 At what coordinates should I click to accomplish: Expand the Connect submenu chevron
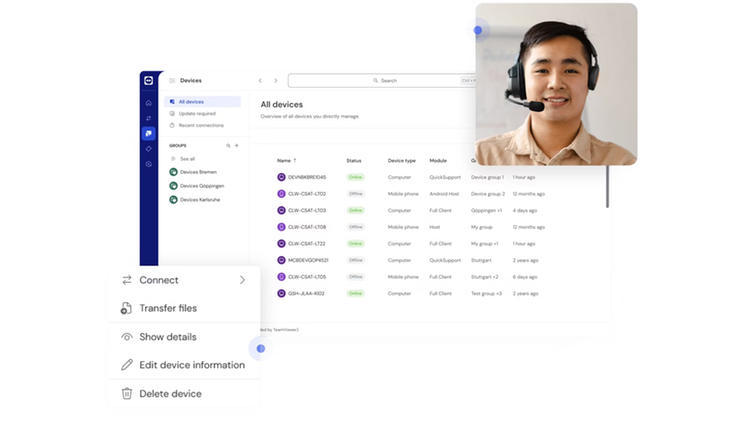point(243,280)
